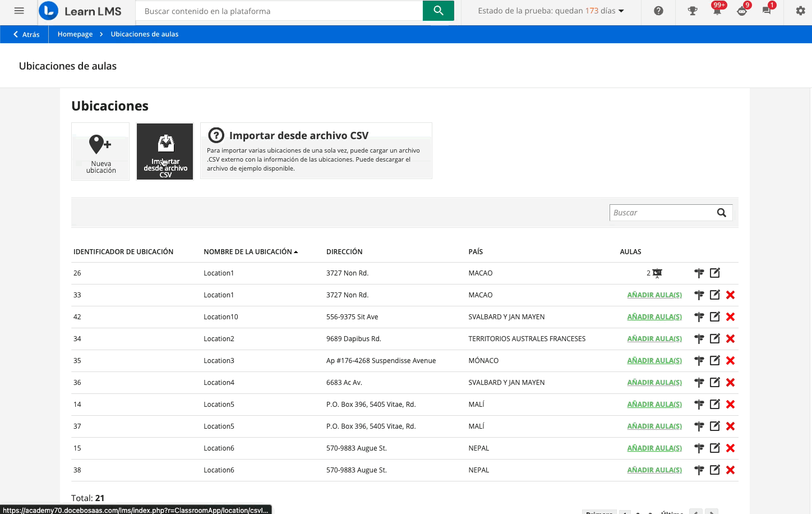
Task: Click address 6683 Ac Av.
Action: click(x=344, y=383)
